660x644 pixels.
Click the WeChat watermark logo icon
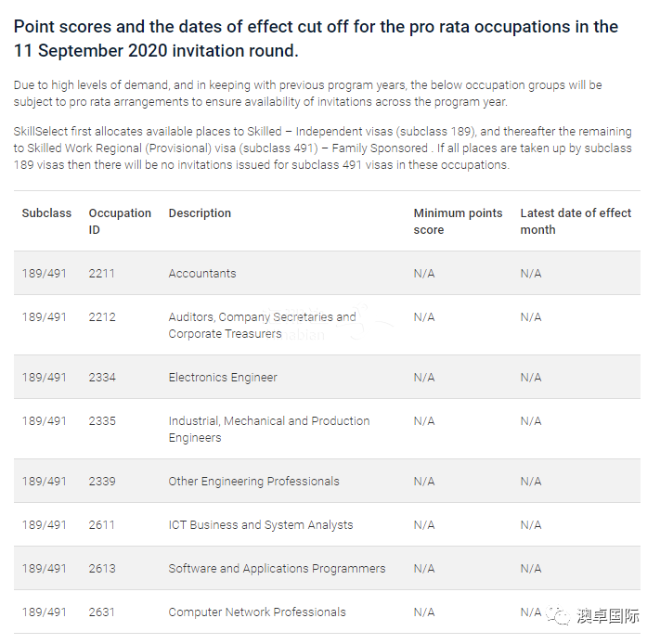point(559,615)
